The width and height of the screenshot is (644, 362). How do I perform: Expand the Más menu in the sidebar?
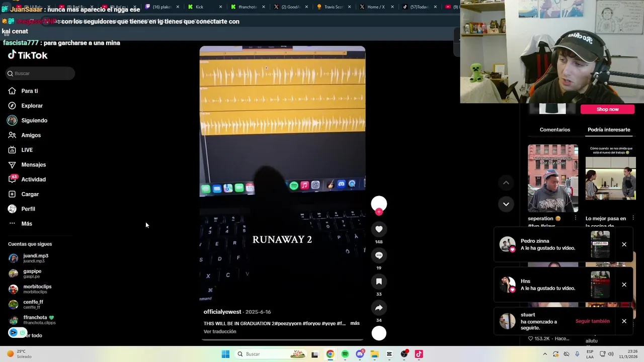[20, 224]
